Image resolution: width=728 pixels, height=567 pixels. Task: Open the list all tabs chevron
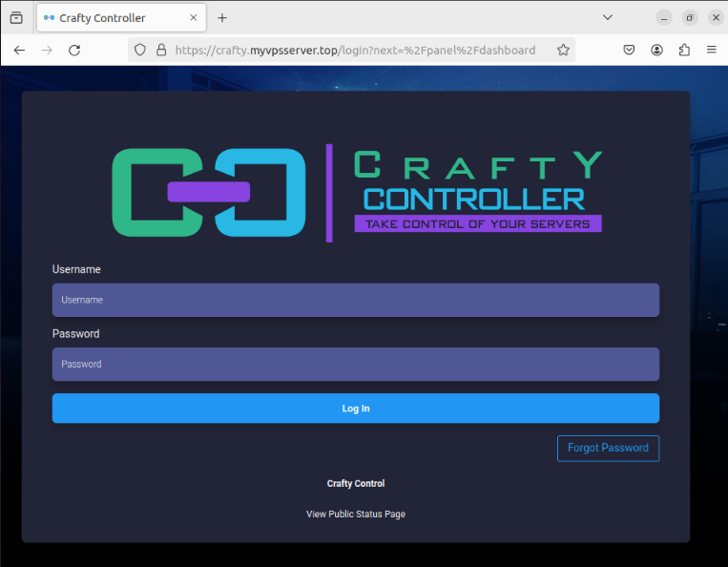click(x=607, y=17)
